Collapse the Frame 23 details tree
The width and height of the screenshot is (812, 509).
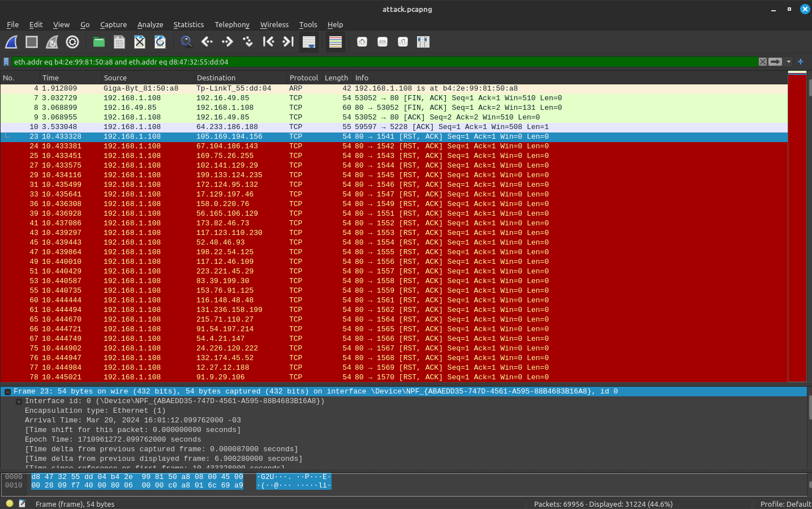[x=8, y=392]
